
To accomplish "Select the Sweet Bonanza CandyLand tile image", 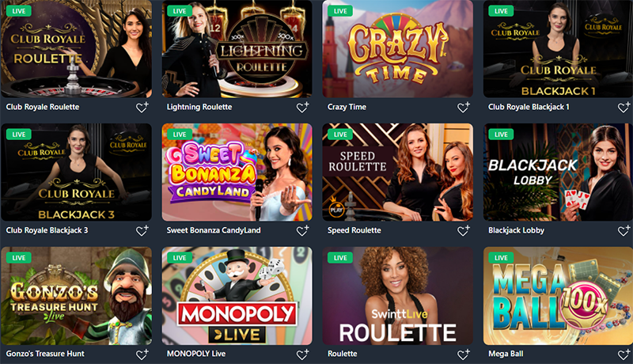I will point(237,173).
